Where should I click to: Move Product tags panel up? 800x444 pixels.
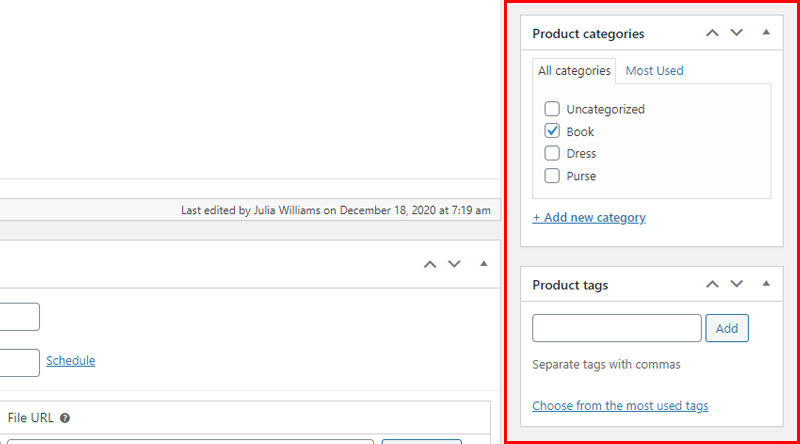pyautogui.click(x=712, y=284)
